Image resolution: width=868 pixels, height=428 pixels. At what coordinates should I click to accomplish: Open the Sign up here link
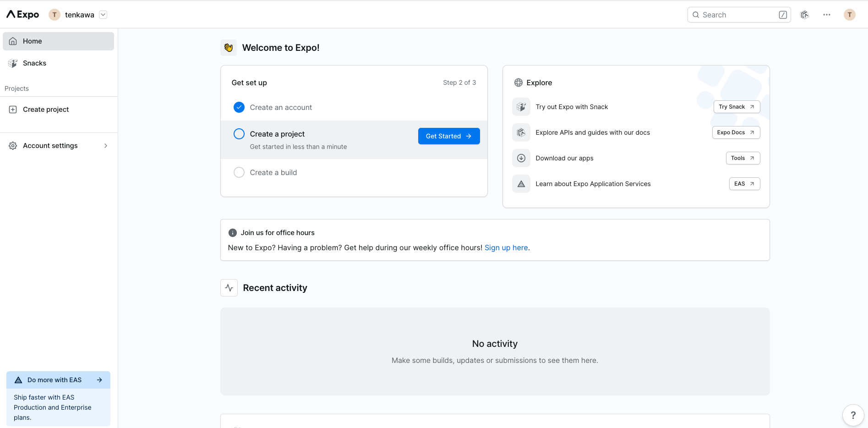click(506, 247)
